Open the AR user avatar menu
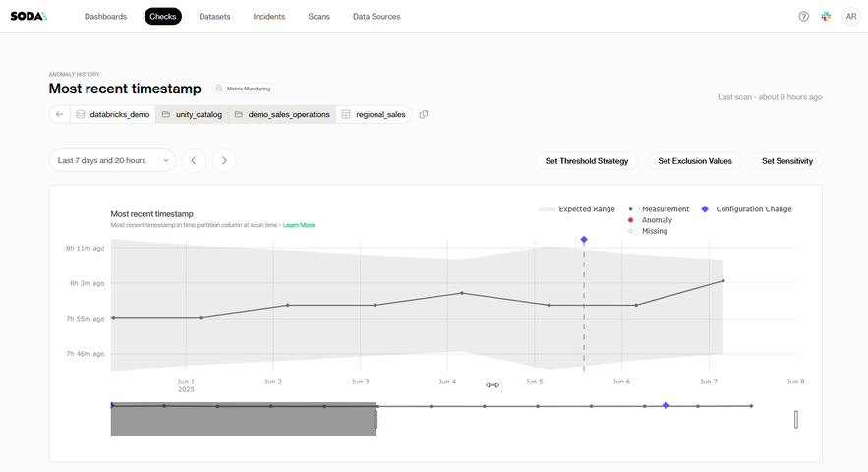Viewport: 868px width, 472px height. point(849,17)
